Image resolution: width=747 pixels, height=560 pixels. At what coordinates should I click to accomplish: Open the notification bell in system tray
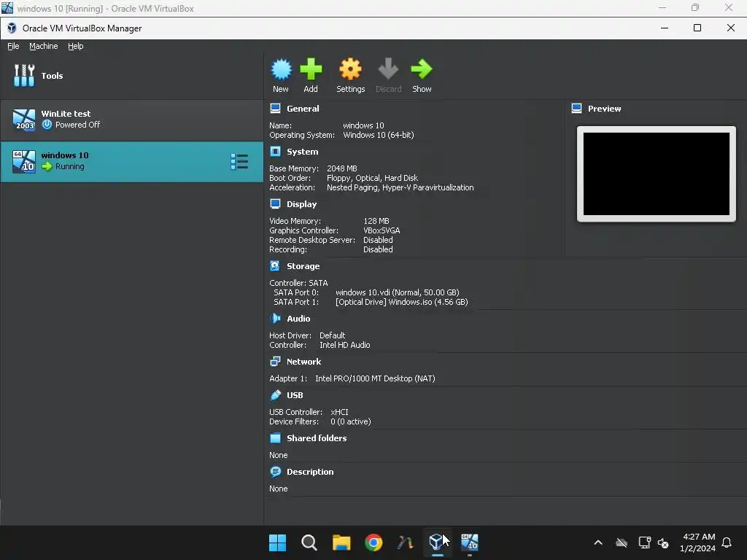click(x=727, y=542)
